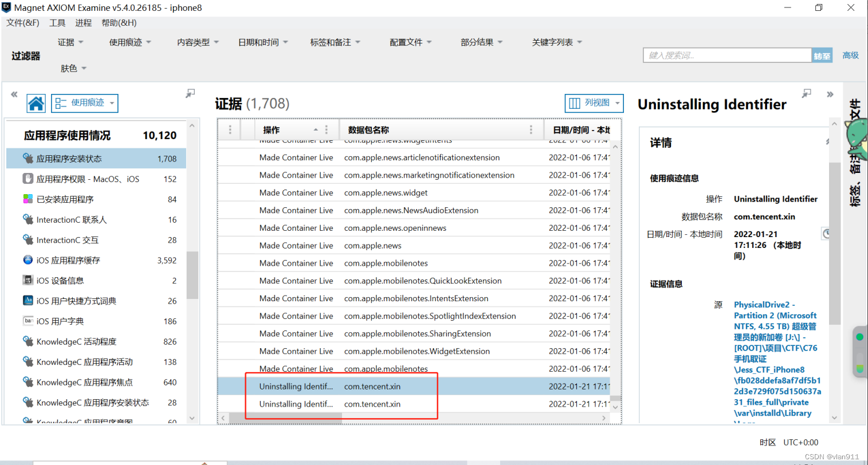Select com.apple.mobilenotes.IntentsExtension row
Image resolution: width=868 pixels, height=465 pixels.
(x=414, y=298)
